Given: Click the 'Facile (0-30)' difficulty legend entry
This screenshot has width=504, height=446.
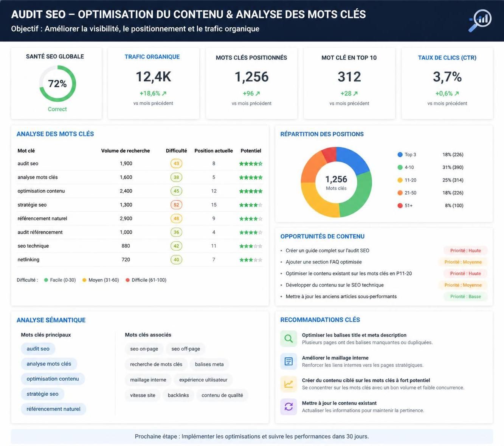Looking at the screenshot, I should 60,280.
